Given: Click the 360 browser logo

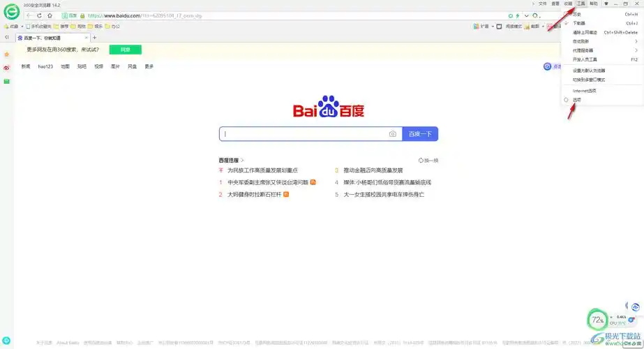Looking at the screenshot, I should 11,11.
